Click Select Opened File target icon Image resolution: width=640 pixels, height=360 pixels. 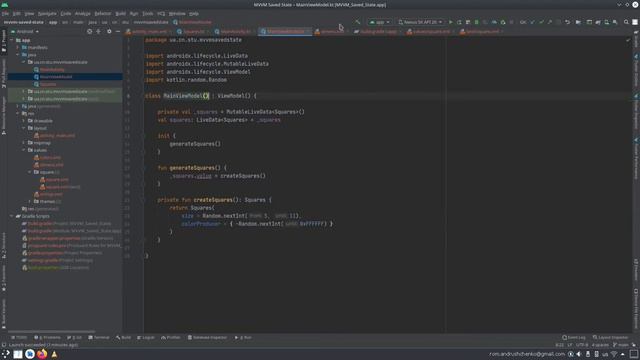(89, 31)
